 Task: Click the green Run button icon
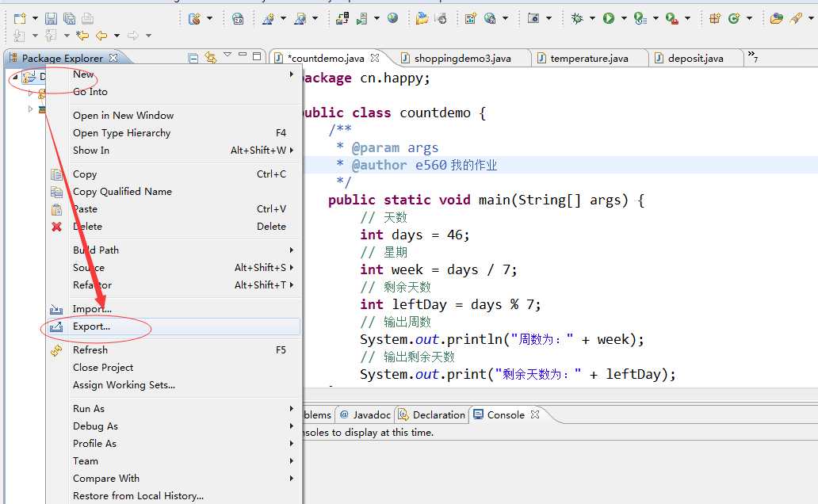609,18
